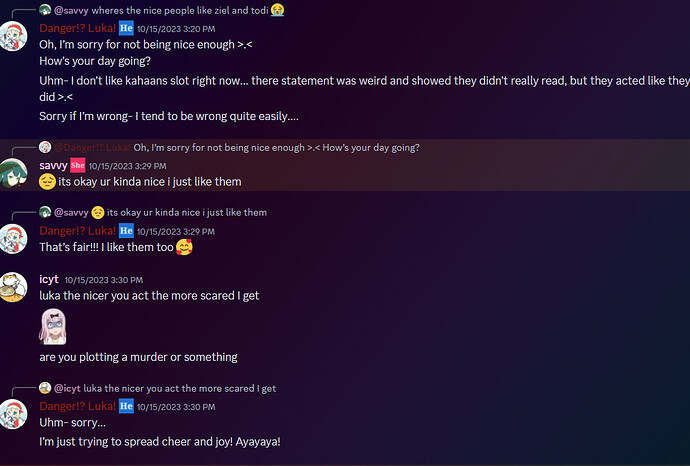Click the crying emoji in the top reply preview
This screenshot has width=690, height=466.
pyautogui.click(x=277, y=10)
